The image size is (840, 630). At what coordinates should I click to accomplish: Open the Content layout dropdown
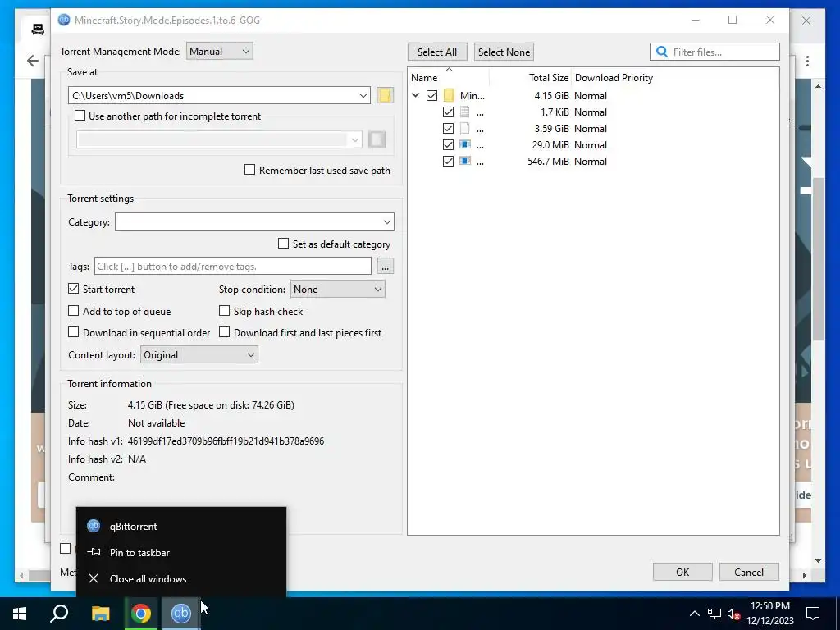tap(199, 354)
